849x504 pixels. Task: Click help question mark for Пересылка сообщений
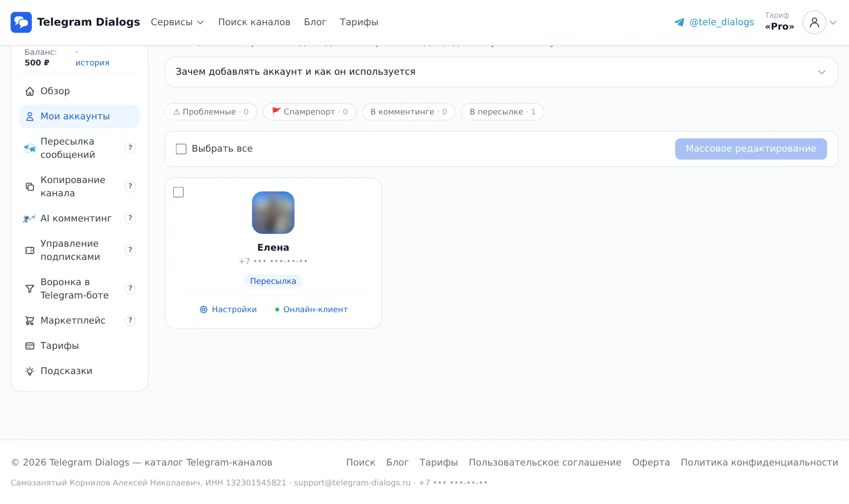130,148
